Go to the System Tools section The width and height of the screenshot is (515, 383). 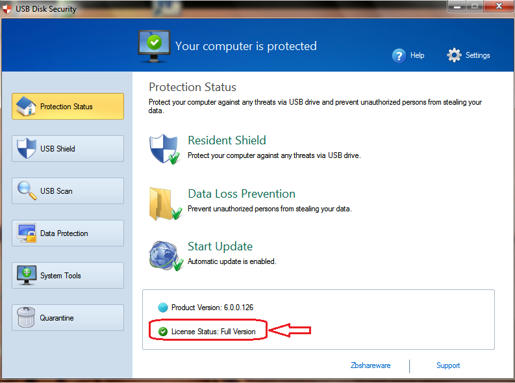click(x=68, y=275)
